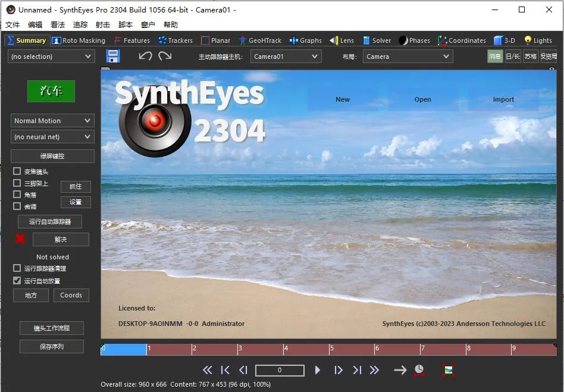564x392 pixels.
Task: Click the redo arrow icon
Action: point(165,56)
